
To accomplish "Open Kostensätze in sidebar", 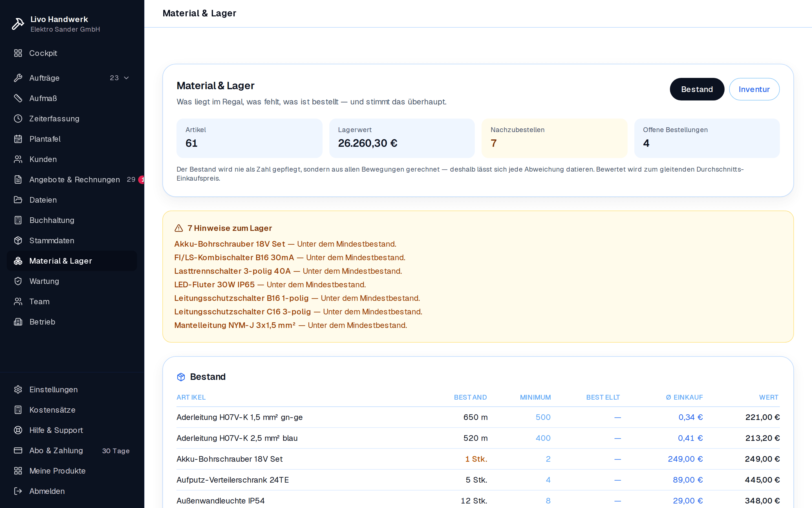I will (x=72, y=410).
